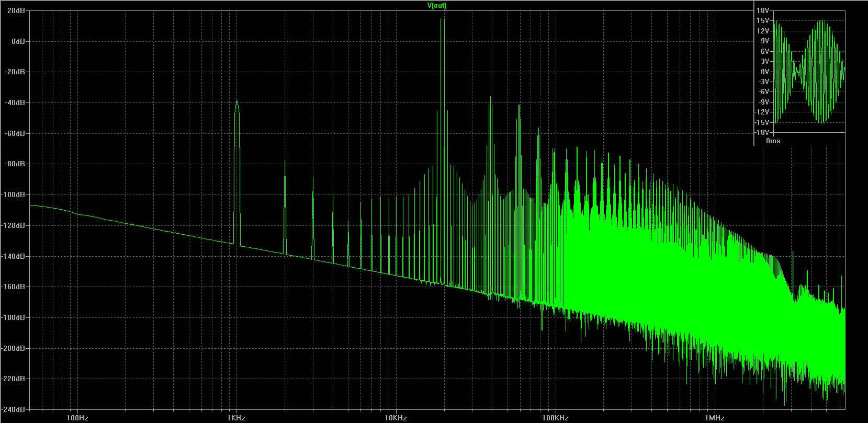Click the inset waveform thumbnail
The height and width of the screenshot is (423, 868).
click(809, 72)
